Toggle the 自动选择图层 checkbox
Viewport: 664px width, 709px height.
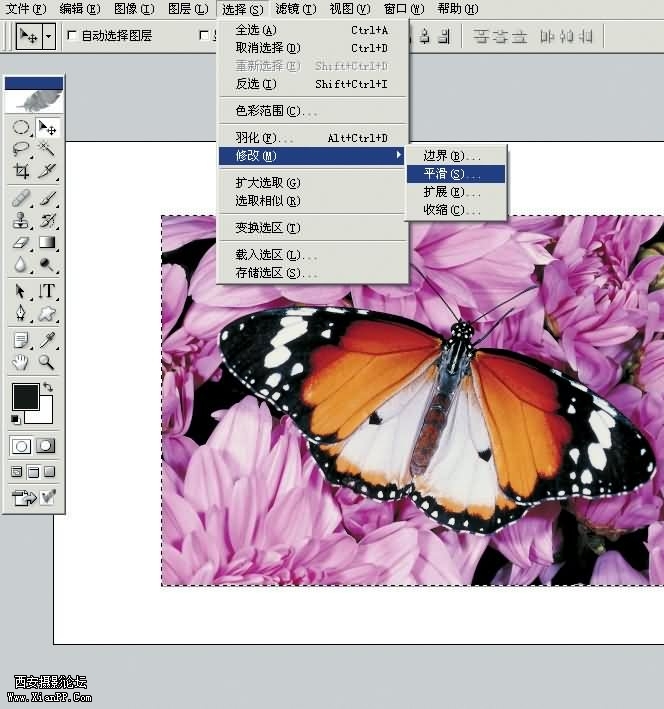pyautogui.click(x=71, y=35)
